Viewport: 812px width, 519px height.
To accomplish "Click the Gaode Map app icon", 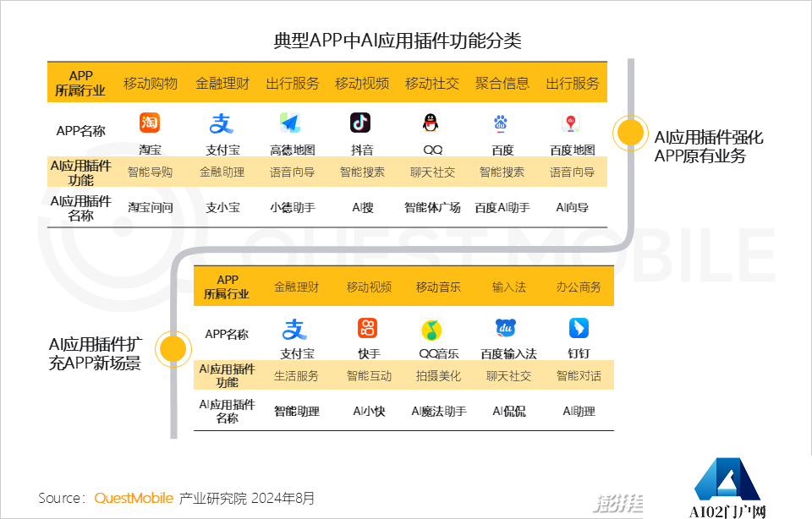I will point(289,123).
